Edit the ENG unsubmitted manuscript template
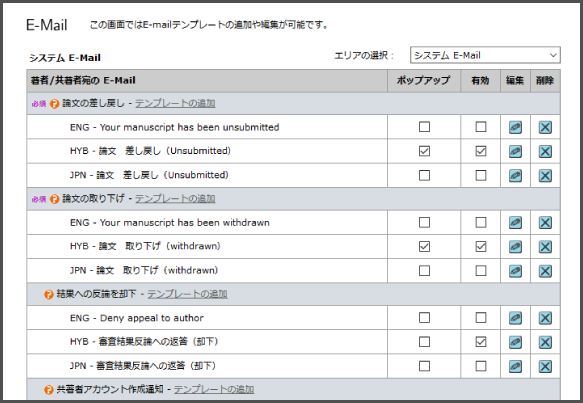This screenshot has width=583, height=403. 515,128
